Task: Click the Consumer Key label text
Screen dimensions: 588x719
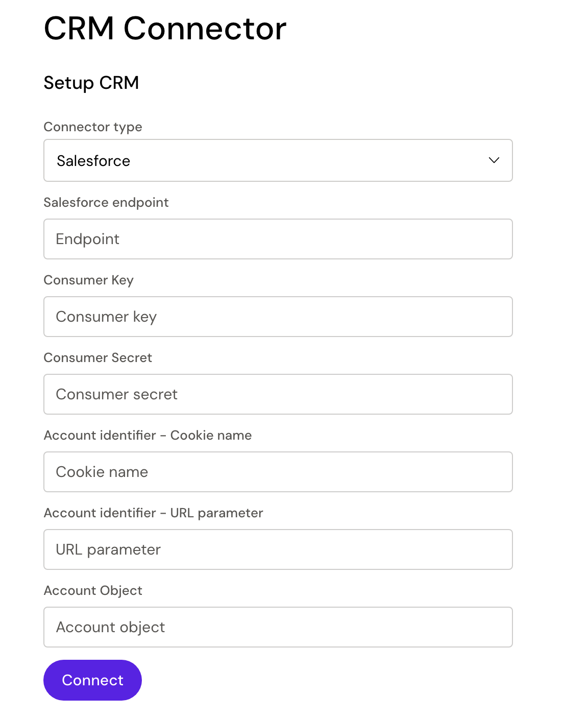Action: (x=89, y=280)
